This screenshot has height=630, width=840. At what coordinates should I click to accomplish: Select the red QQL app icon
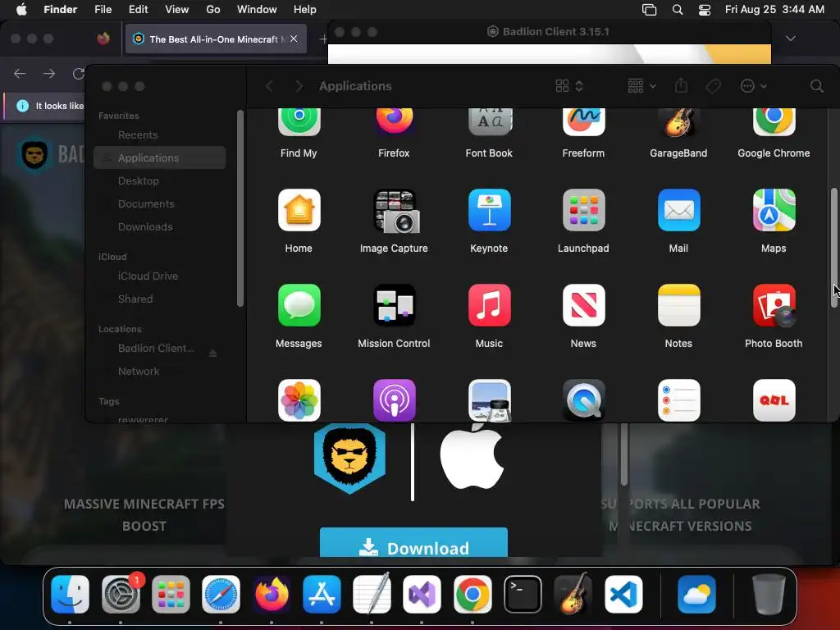774,400
